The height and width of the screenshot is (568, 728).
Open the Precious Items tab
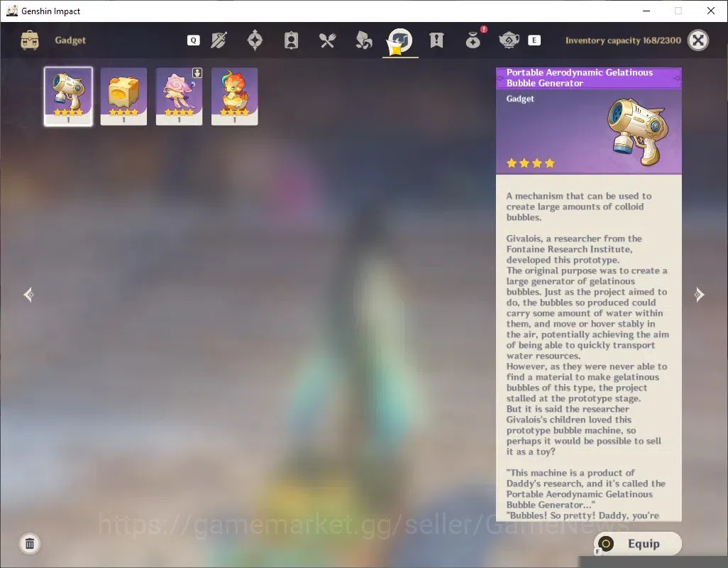tap(473, 40)
